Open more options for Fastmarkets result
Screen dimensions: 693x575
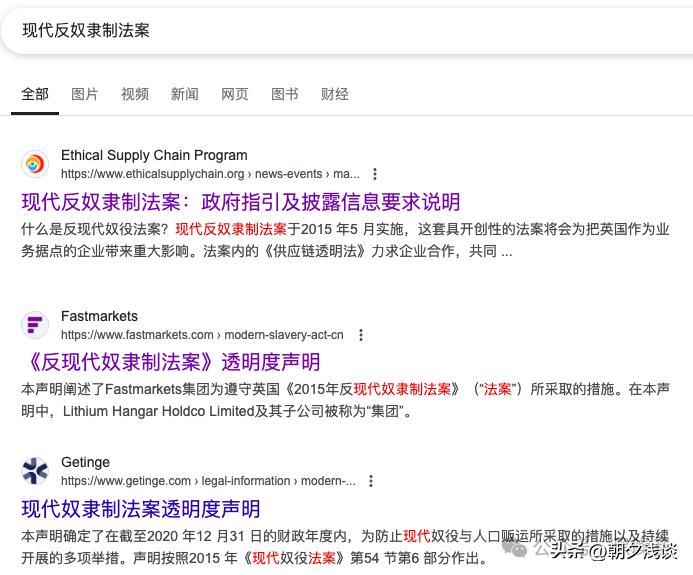(x=361, y=335)
